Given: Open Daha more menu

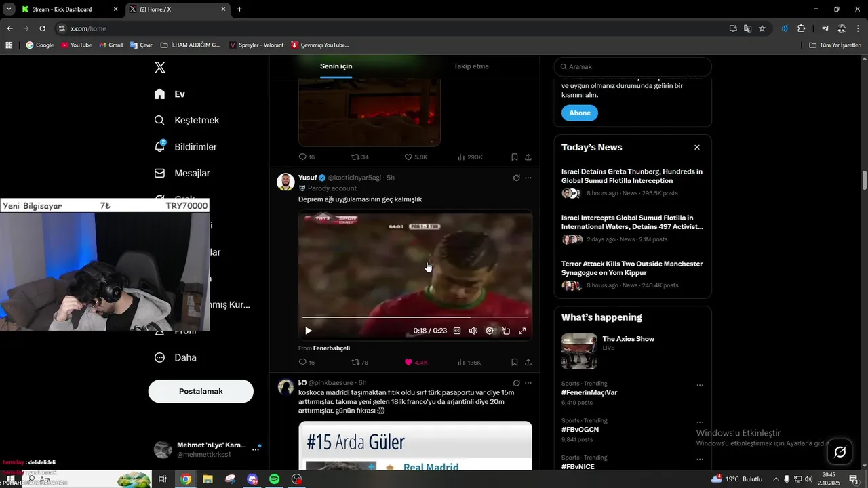Looking at the screenshot, I should (175, 357).
